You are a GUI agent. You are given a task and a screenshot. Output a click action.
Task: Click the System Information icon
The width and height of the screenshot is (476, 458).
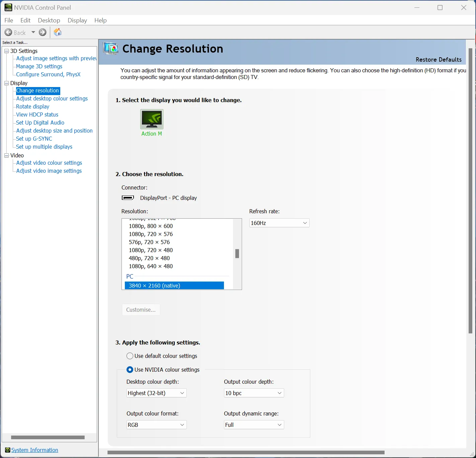7,450
